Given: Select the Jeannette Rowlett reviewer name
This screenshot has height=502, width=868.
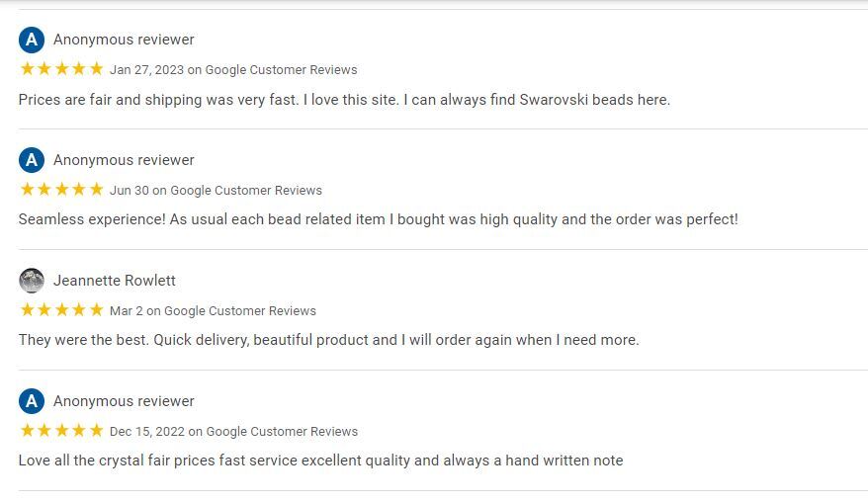Looking at the screenshot, I should pos(115,281).
